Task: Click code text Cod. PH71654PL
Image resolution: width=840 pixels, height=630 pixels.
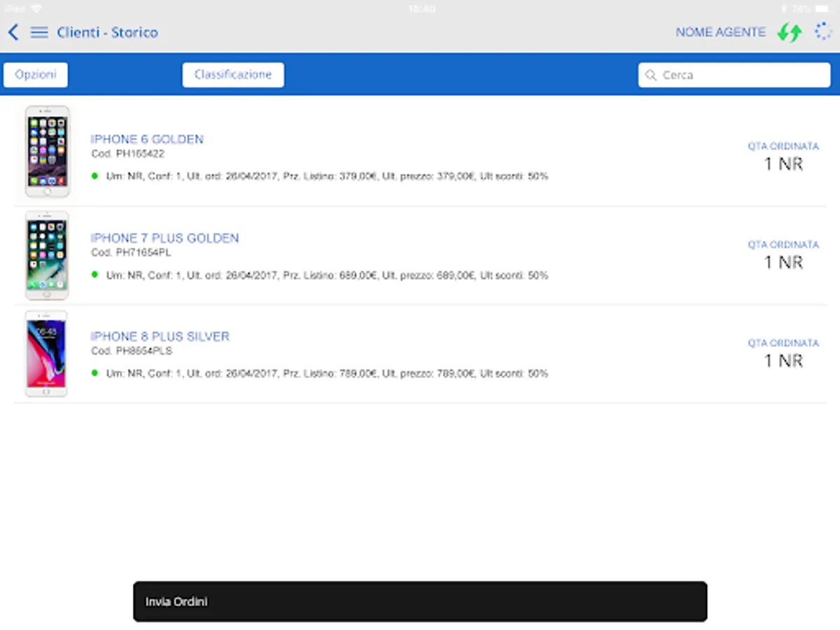Action: coord(131,253)
